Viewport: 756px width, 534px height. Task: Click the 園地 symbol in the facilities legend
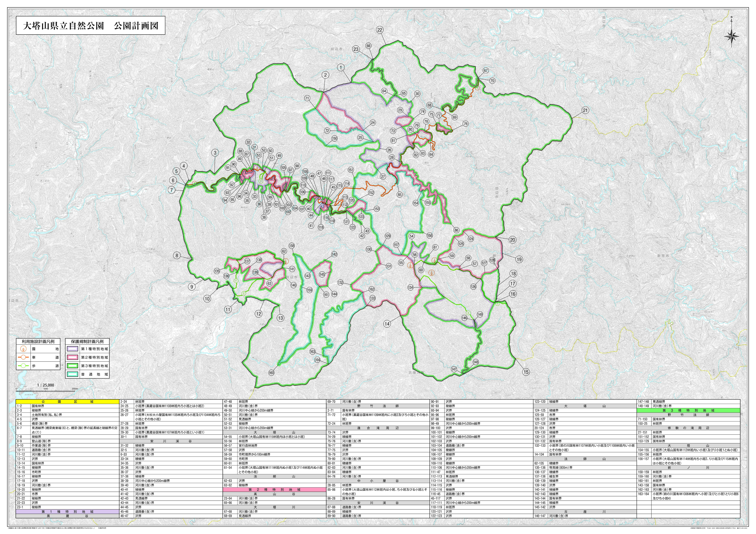[23, 349]
